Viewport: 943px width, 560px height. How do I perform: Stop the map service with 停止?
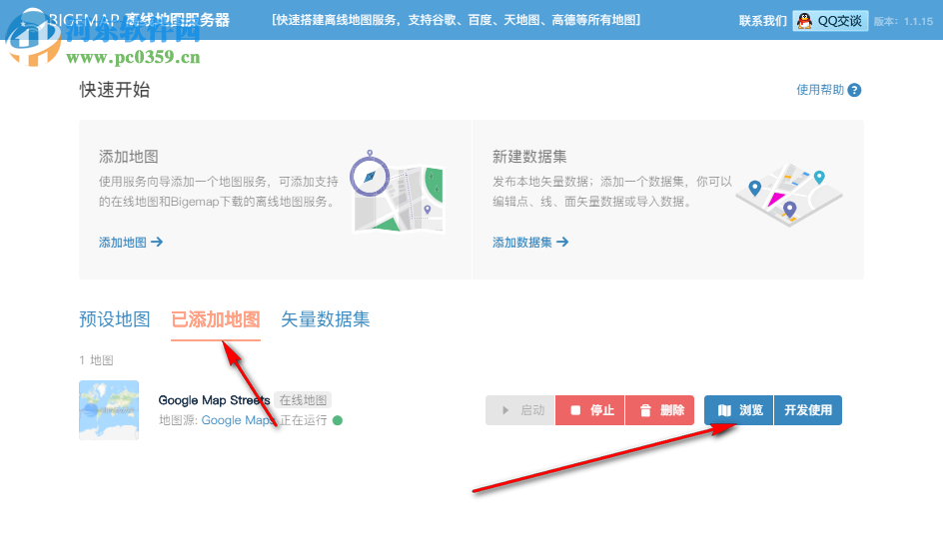(x=590, y=410)
